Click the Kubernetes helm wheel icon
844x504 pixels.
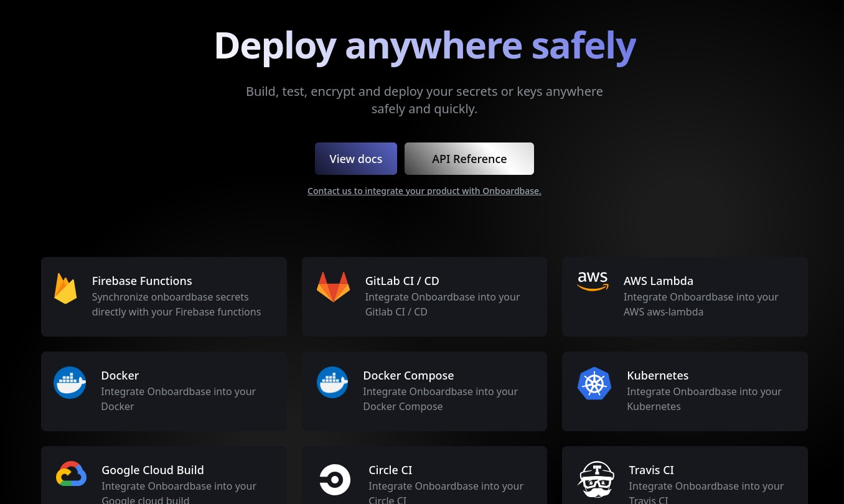coord(594,383)
